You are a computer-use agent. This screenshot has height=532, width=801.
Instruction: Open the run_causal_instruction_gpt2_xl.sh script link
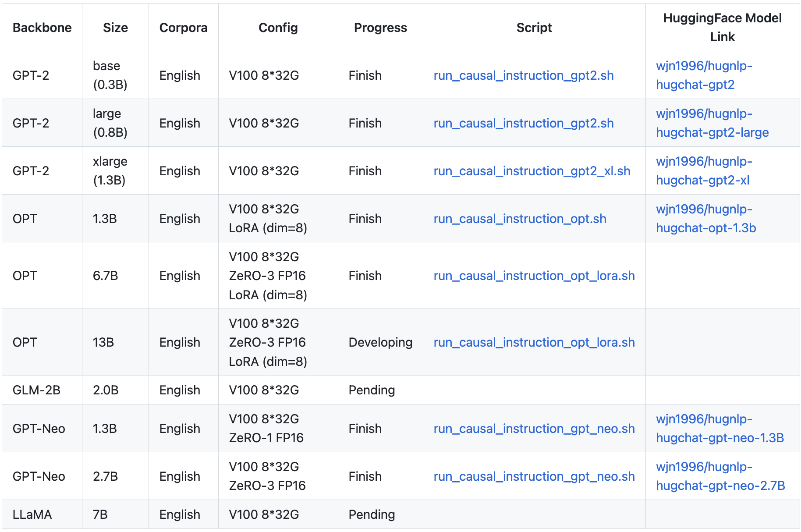click(x=532, y=171)
